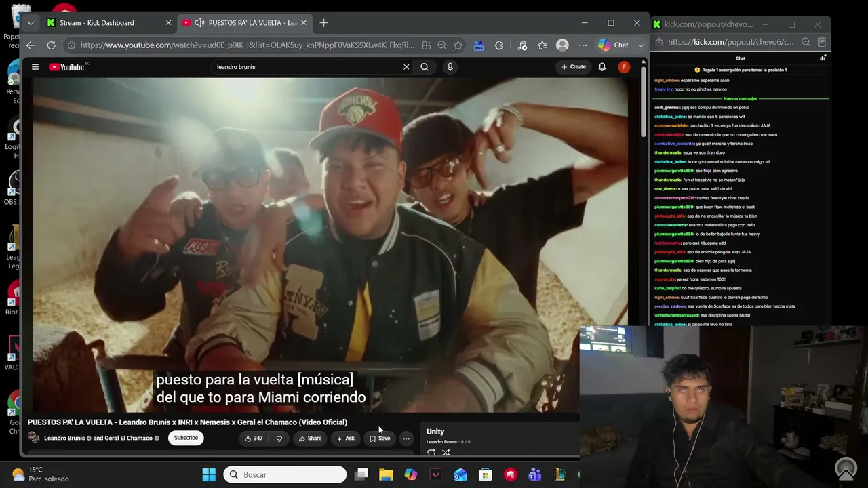868x488 pixels.
Task: Click zoom icon in Kick popout window
Action: 806,42
